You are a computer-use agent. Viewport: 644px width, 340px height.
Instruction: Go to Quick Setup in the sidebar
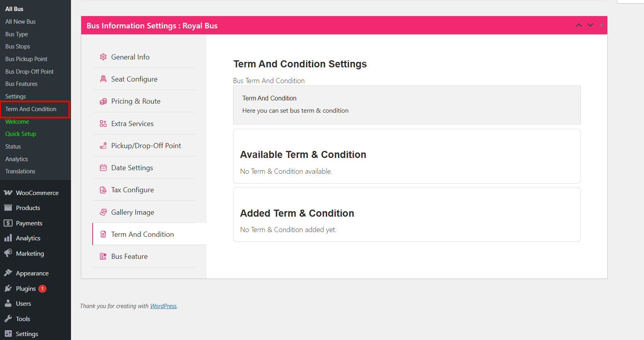tap(21, 134)
